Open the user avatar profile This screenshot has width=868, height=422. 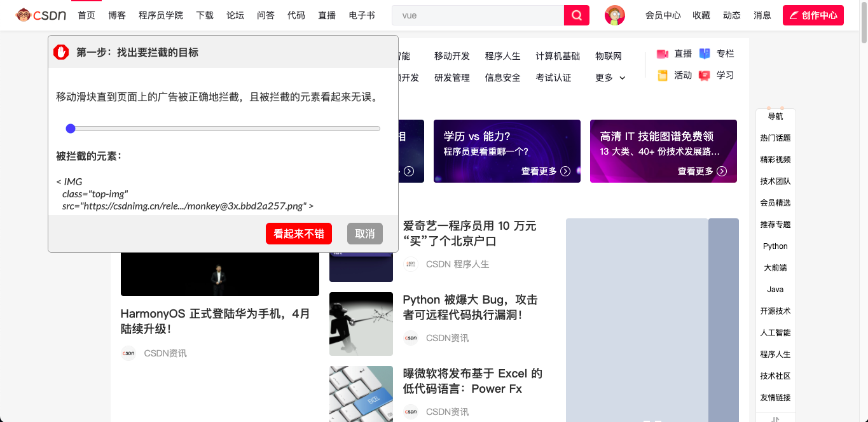[615, 15]
